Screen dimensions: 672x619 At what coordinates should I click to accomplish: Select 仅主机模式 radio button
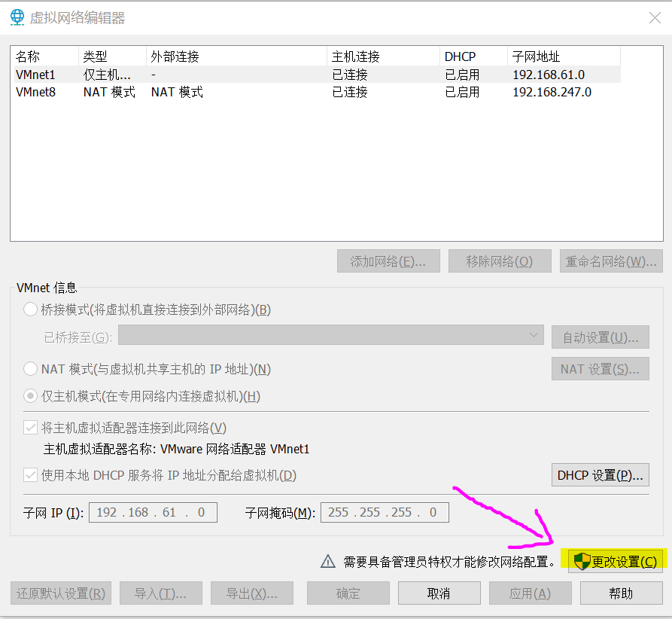[x=30, y=395]
